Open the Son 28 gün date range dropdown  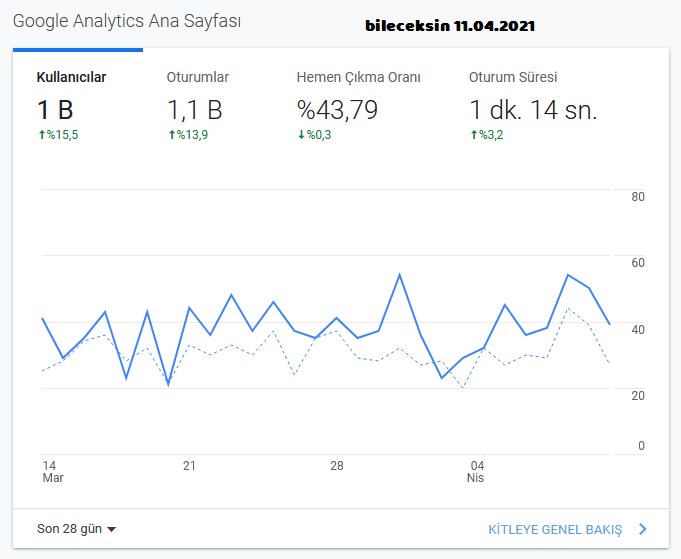[x=76, y=529]
